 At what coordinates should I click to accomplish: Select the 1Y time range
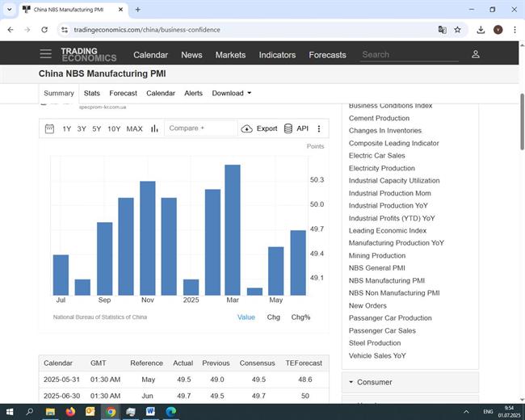66,128
